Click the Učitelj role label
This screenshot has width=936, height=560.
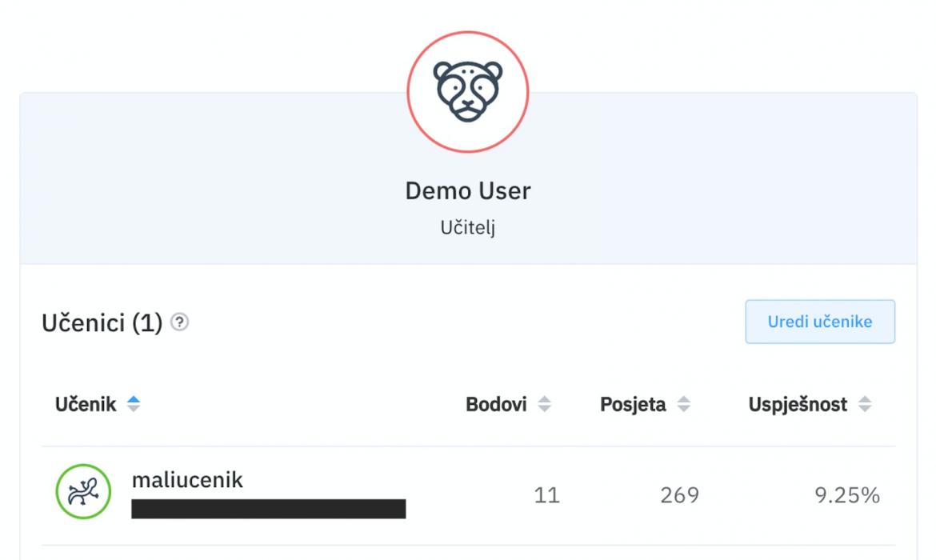[468, 227]
